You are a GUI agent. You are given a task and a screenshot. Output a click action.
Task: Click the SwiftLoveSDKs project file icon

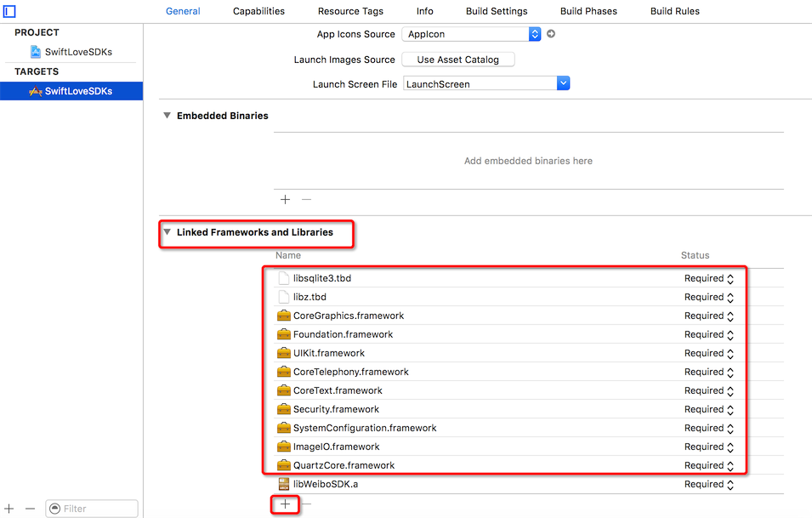(35, 52)
